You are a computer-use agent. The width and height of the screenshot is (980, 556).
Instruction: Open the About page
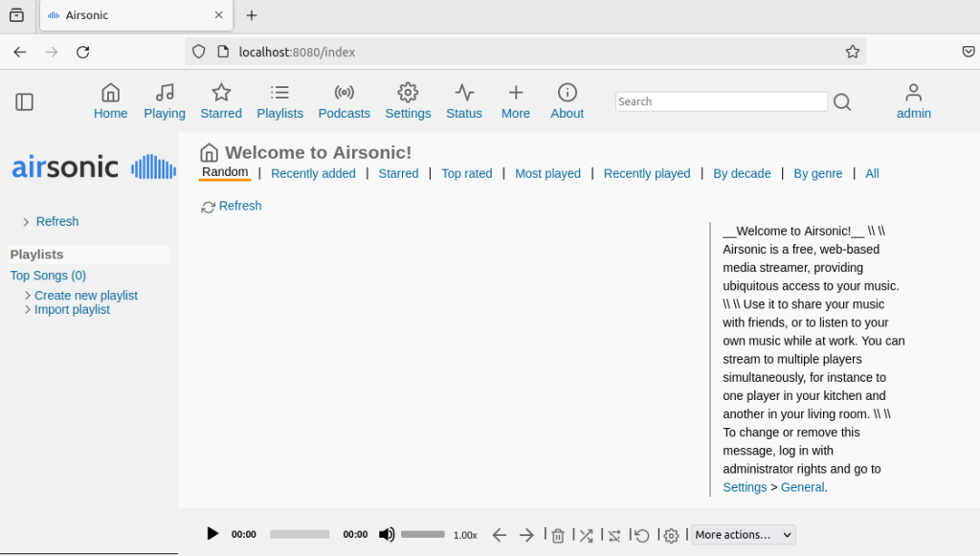click(567, 101)
